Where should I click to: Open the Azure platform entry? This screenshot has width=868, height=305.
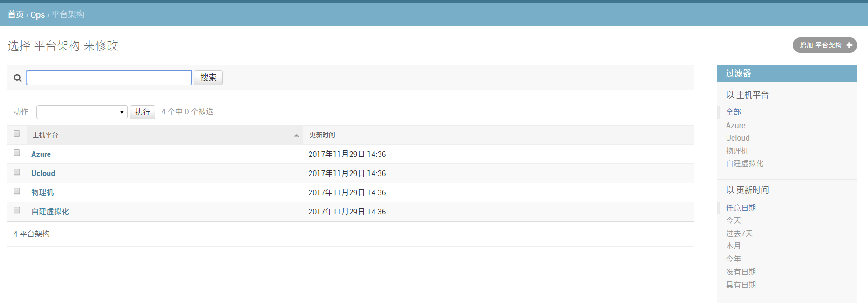click(41, 154)
